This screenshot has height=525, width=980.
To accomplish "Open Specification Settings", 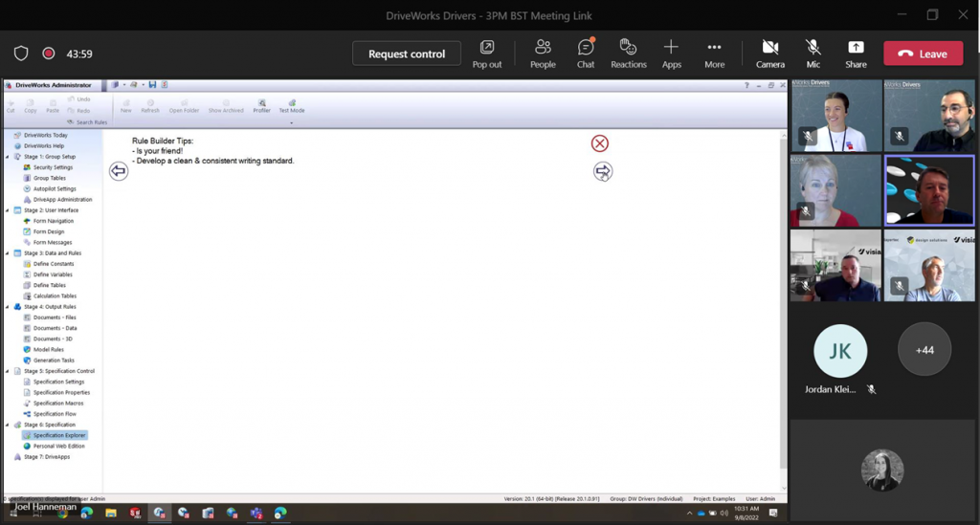I will pos(54,382).
